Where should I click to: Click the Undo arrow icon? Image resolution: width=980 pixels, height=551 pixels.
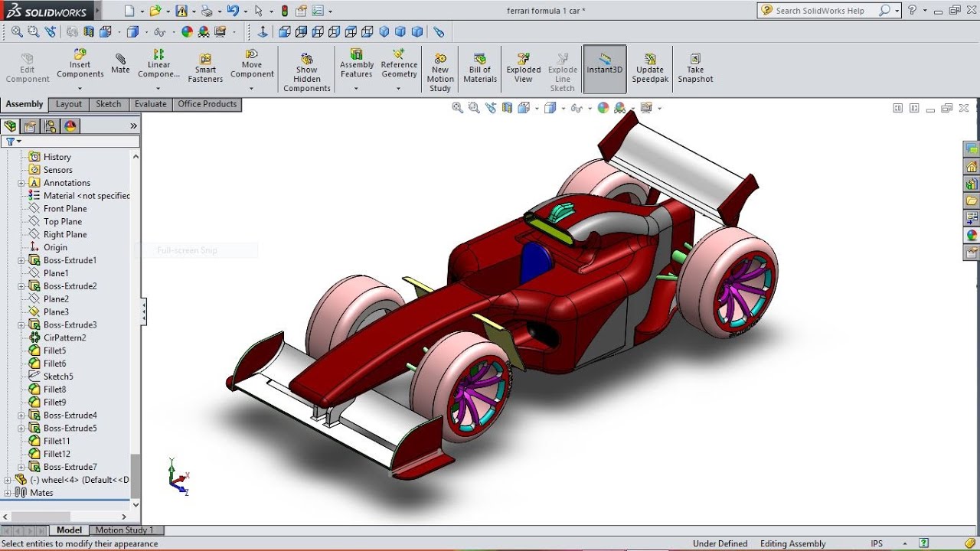[232, 11]
